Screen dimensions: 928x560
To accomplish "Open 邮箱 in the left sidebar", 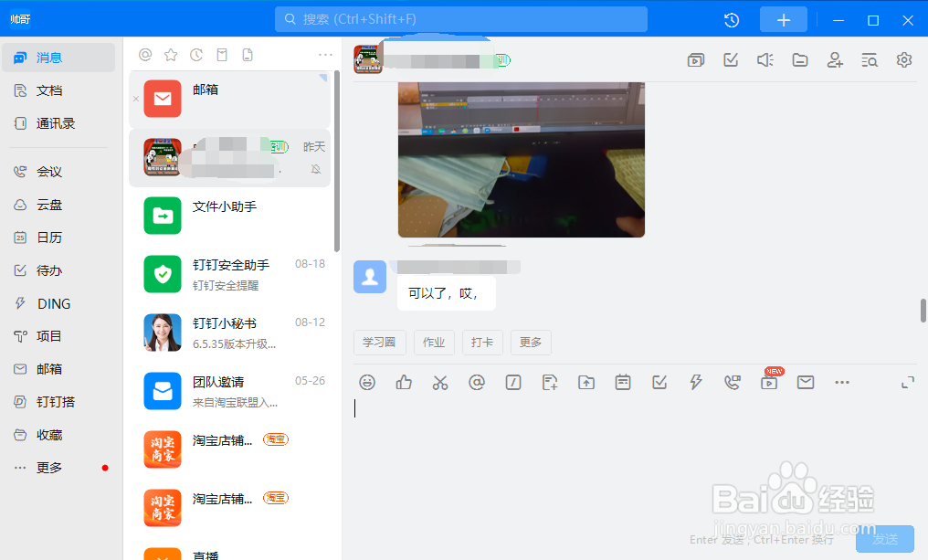I will [58, 369].
